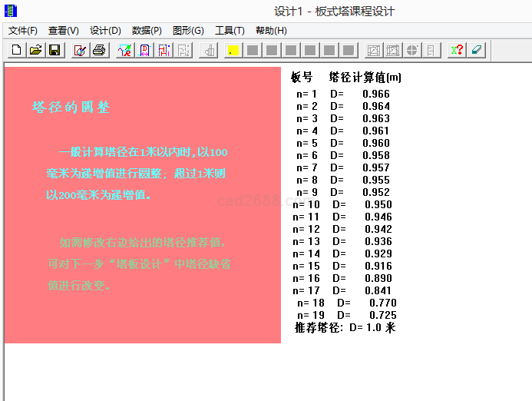The image size is (532, 401).
Task: Click the New file toolbar icon
Action: pyautogui.click(x=16, y=50)
